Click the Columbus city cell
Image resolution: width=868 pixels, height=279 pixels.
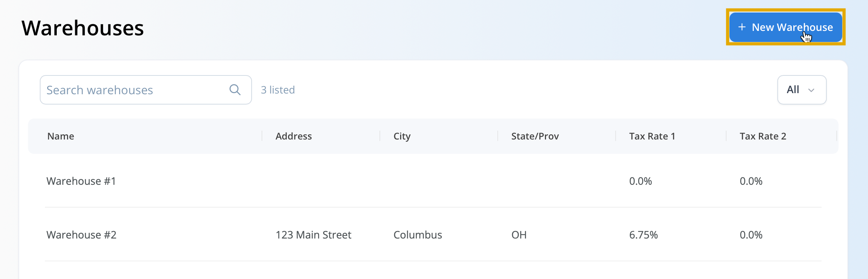(418, 235)
